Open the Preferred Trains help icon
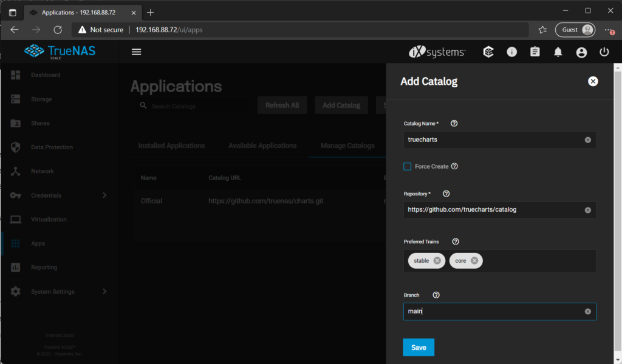Image resolution: width=622 pixels, height=364 pixels. click(x=455, y=241)
